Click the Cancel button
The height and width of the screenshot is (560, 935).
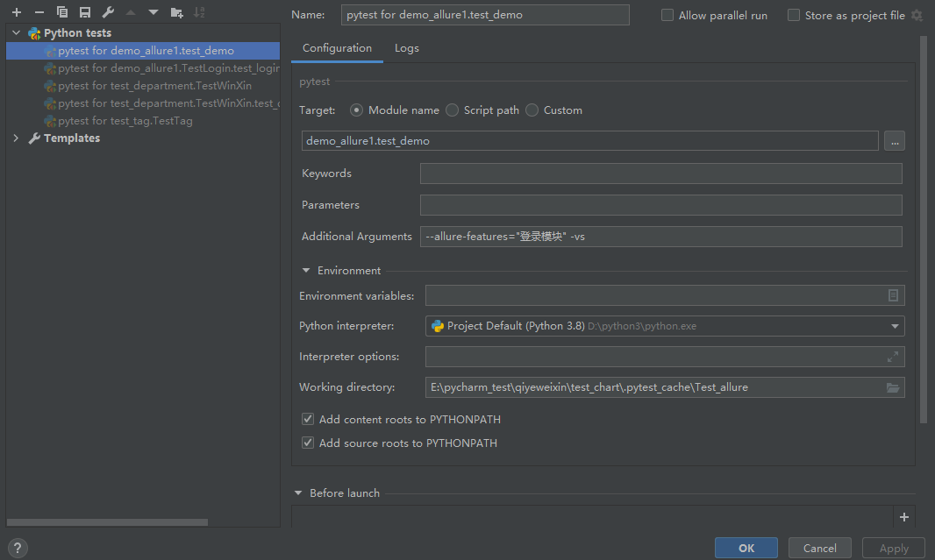coord(819,548)
